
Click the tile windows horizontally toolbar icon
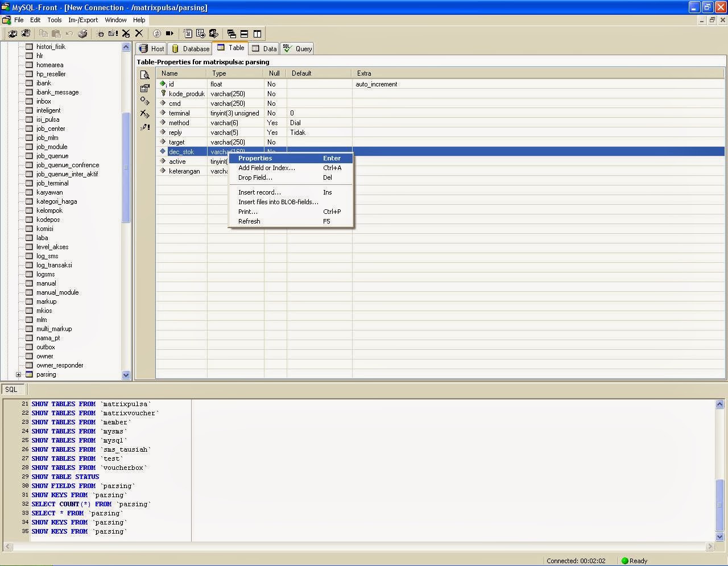[244, 34]
